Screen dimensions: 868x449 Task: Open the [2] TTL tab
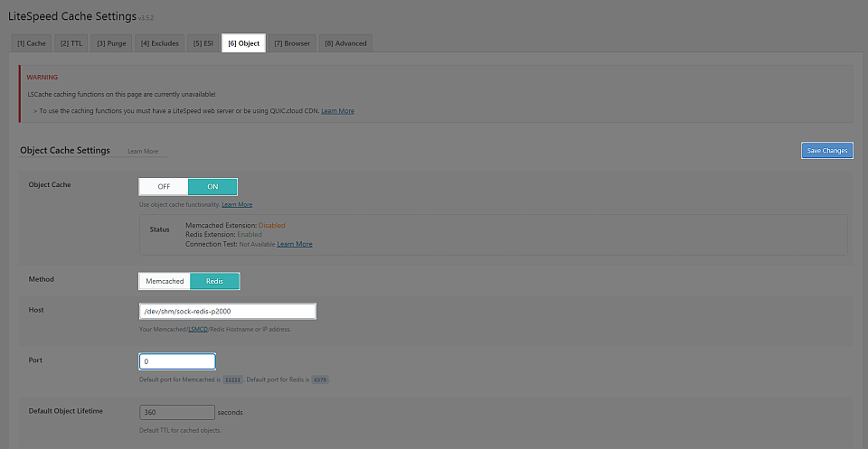tap(71, 43)
